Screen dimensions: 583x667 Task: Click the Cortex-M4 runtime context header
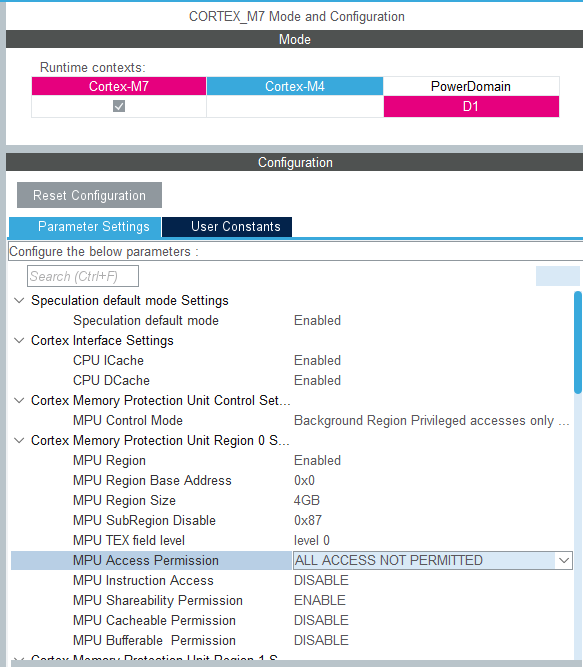[x=295, y=86]
